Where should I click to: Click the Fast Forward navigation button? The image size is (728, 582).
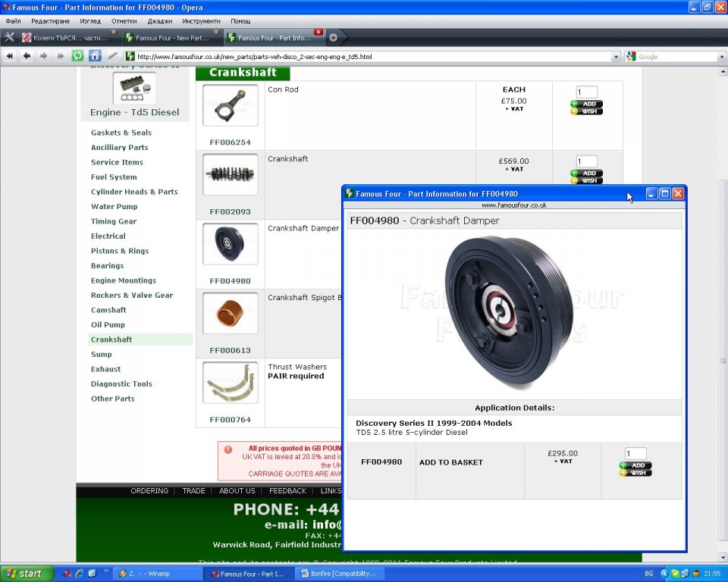(61, 56)
